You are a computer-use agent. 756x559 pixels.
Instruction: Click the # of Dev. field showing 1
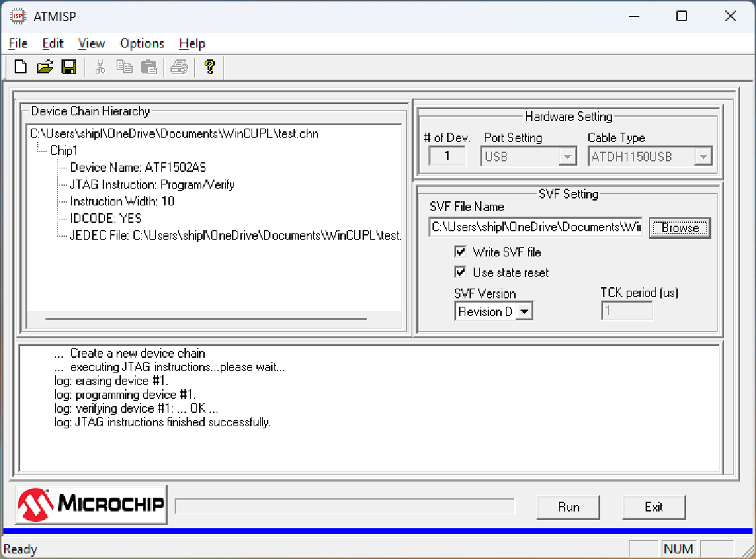(x=447, y=157)
